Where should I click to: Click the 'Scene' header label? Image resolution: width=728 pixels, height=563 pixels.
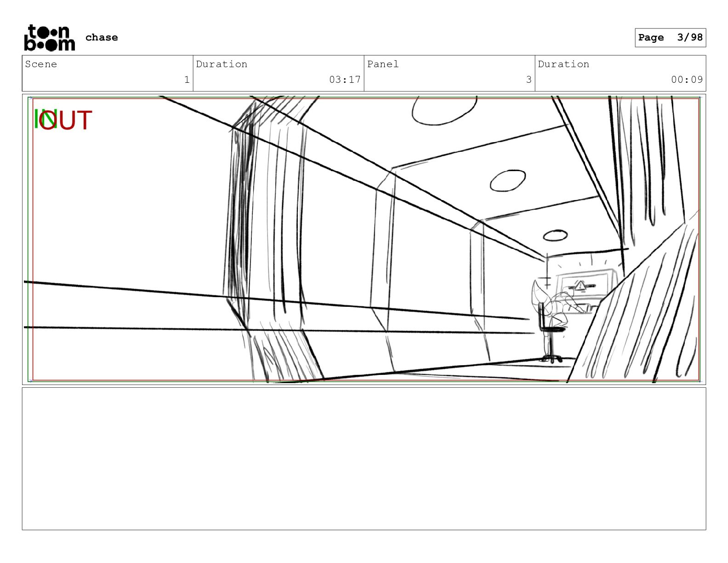pos(41,64)
